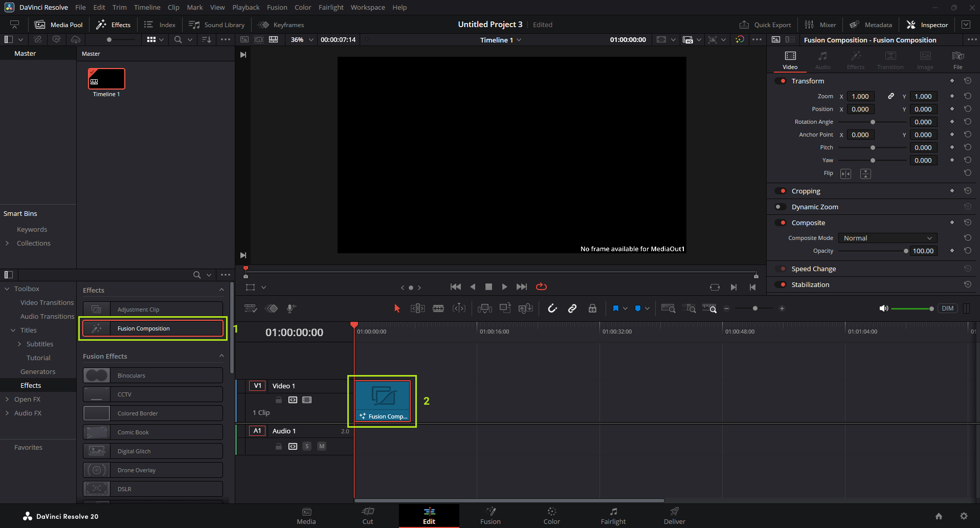Click the Play button in viewer transport

point(504,287)
